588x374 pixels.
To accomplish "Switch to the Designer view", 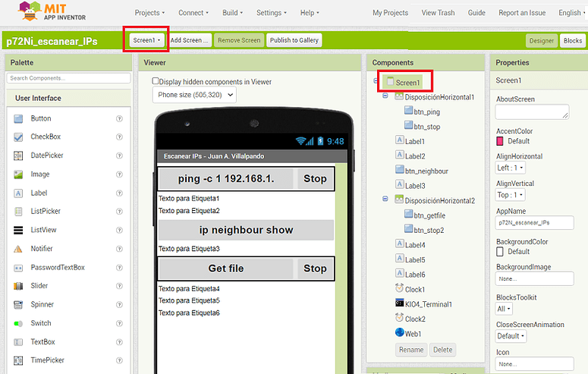I will click(541, 40).
